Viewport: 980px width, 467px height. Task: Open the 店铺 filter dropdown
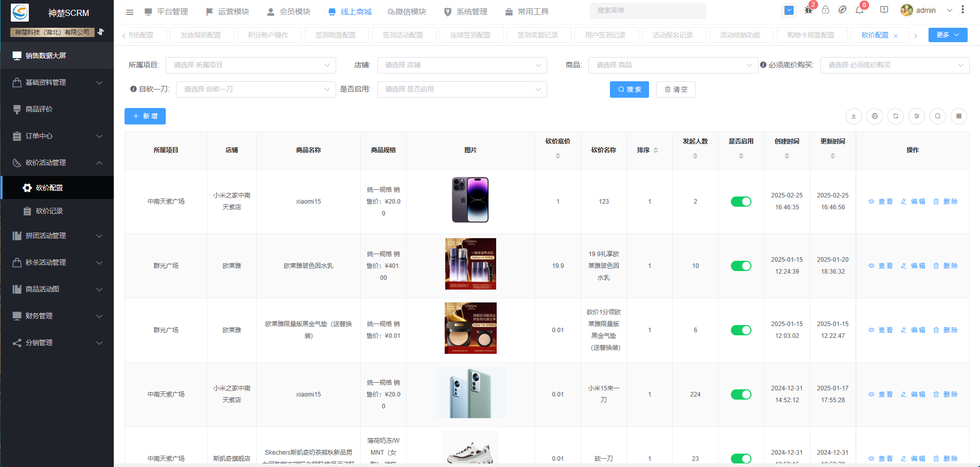point(462,65)
